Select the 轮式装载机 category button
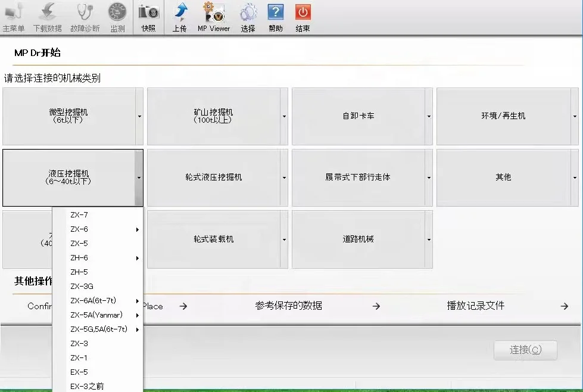This screenshot has height=392, width=583. tap(213, 239)
